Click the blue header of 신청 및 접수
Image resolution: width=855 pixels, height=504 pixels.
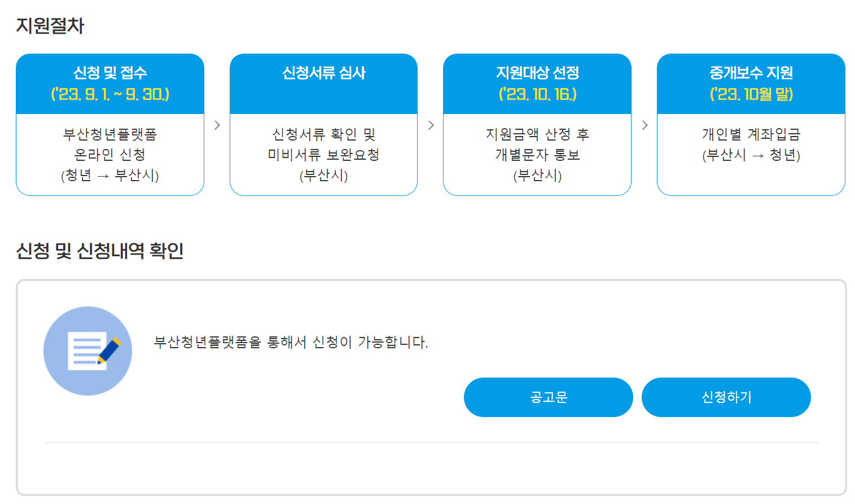(x=110, y=84)
